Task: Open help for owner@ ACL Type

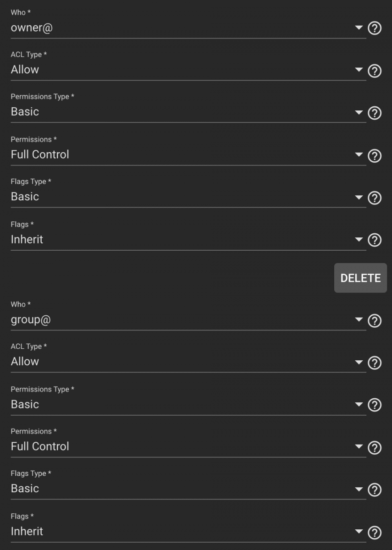Action: [x=375, y=71]
